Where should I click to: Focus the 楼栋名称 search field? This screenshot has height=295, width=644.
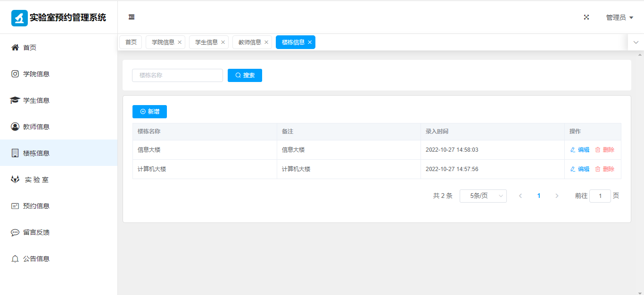177,75
